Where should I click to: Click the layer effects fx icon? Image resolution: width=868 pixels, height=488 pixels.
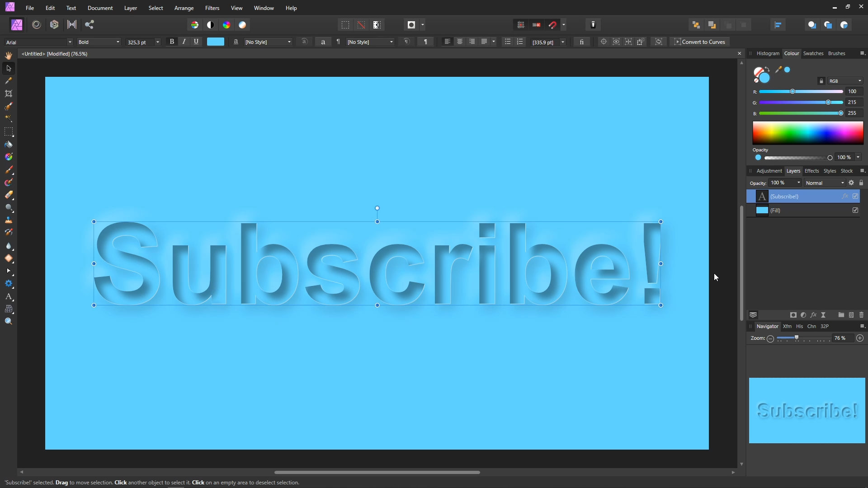coord(813,315)
